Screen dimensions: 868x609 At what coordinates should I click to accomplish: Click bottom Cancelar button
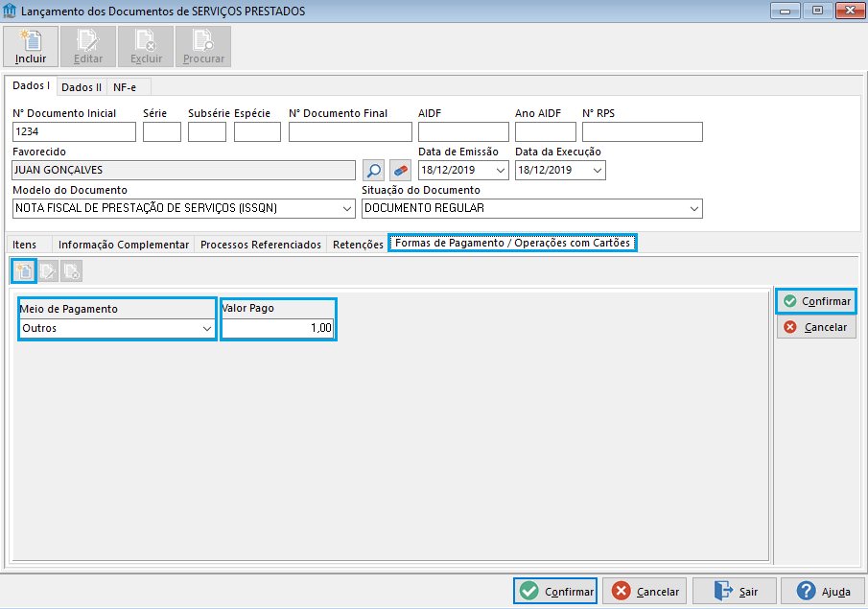(645, 592)
